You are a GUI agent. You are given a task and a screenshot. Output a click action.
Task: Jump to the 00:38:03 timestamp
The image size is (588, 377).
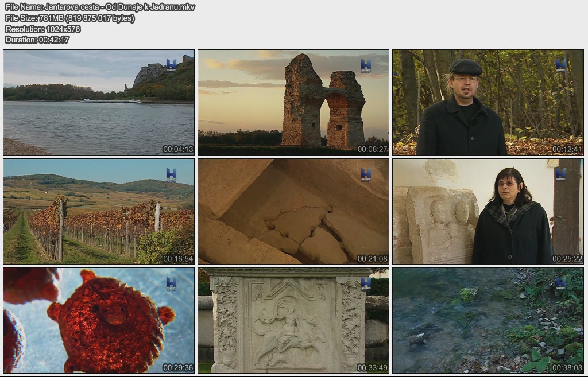pos(567,368)
